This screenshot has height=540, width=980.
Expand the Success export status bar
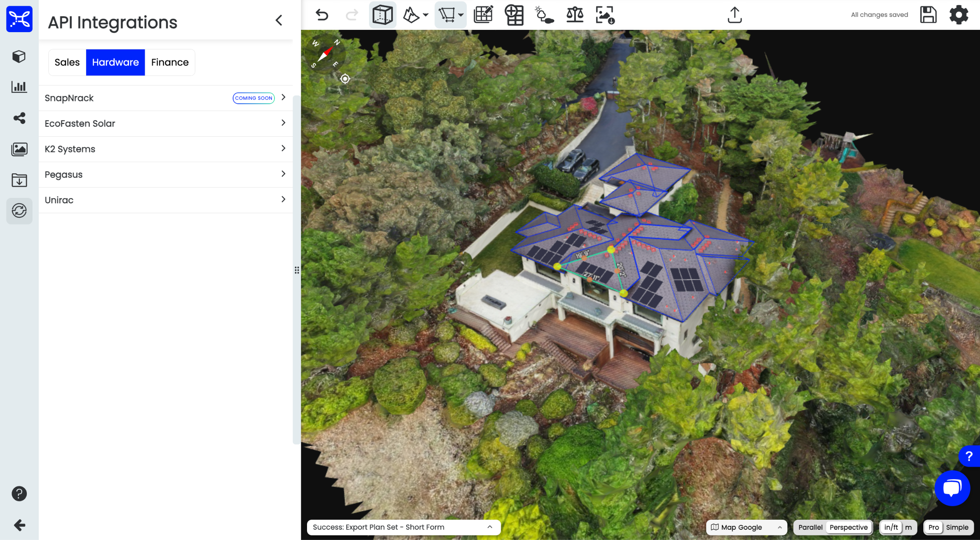490,527
